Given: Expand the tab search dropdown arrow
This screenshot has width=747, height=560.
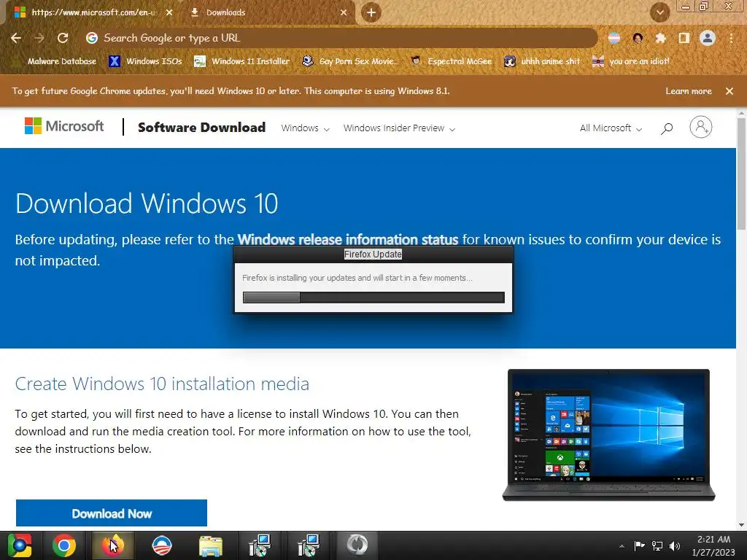Looking at the screenshot, I should click(659, 12).
